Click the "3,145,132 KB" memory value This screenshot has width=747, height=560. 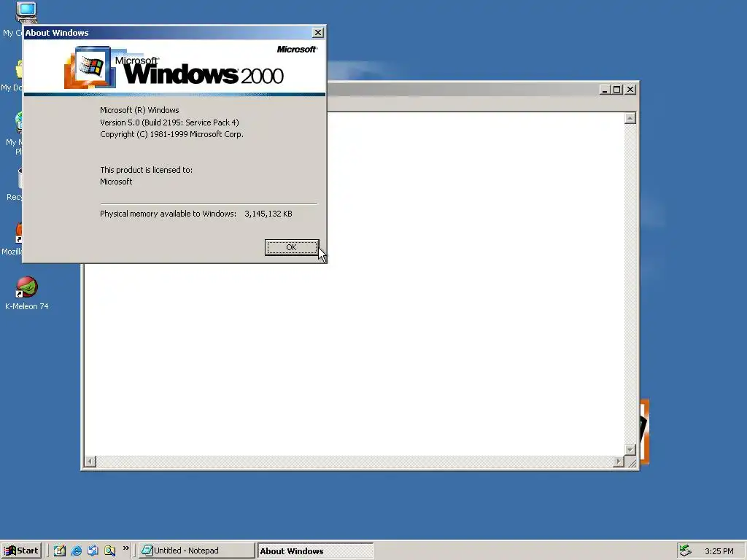click(268, 214)
